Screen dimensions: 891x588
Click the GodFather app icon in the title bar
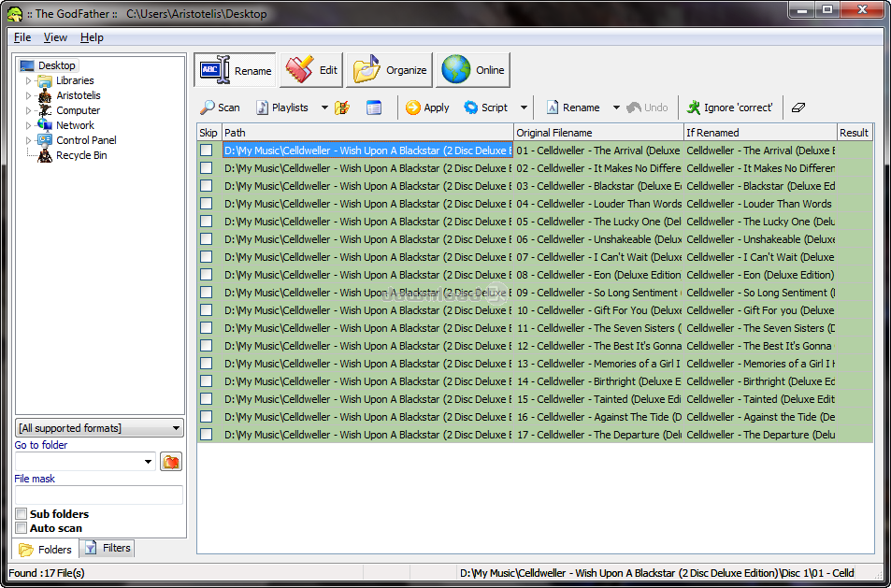click(x=14, y=14)
